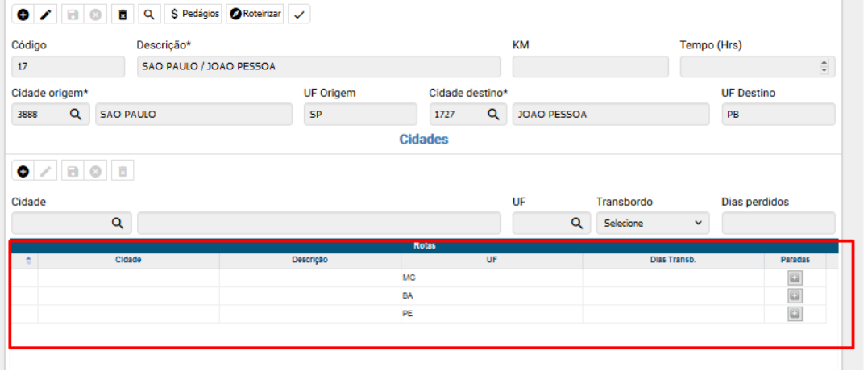This screenshot has height=376, width=868.
Task: Click the edit pencil icon in top toolbar
Action: 45,15
